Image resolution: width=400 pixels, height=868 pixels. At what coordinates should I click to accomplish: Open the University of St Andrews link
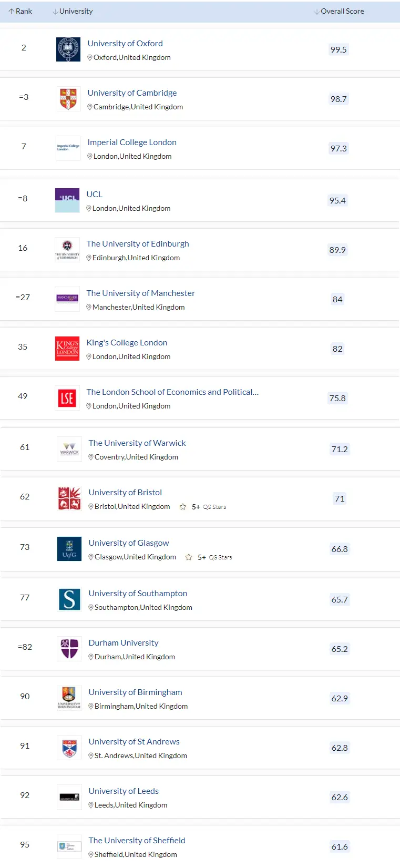click(134, 741)
